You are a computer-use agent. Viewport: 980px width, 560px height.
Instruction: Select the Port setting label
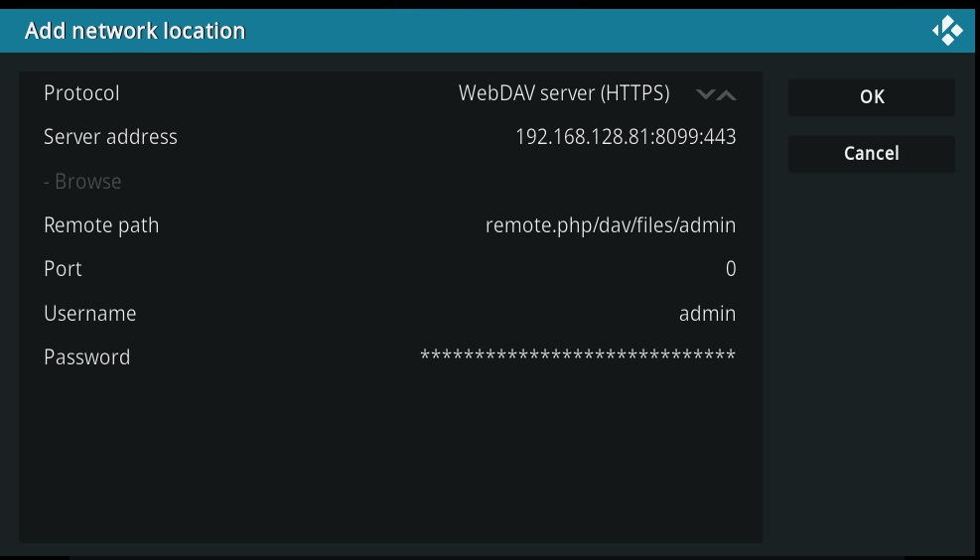tap(63, 269)
